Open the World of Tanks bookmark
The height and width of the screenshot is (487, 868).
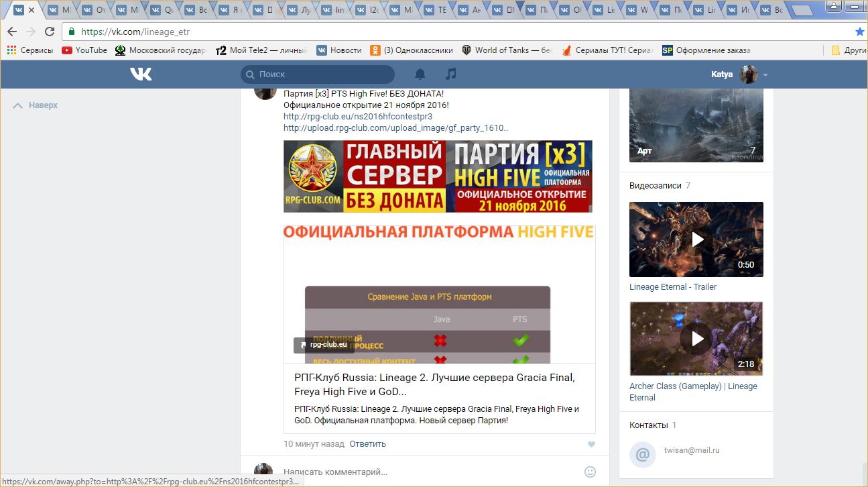(507, 50)
